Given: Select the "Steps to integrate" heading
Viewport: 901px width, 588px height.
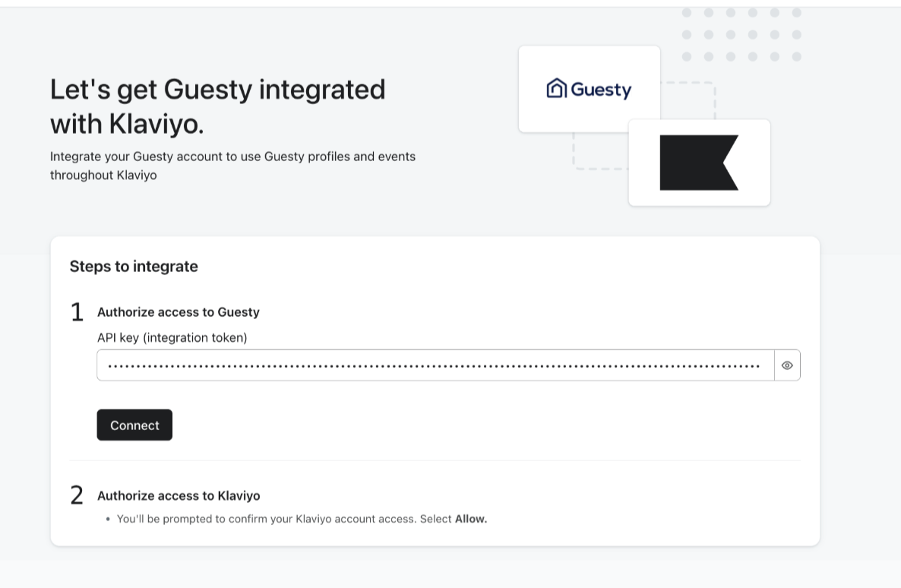Looking at the screenshot, I should [x=134, y=267].
